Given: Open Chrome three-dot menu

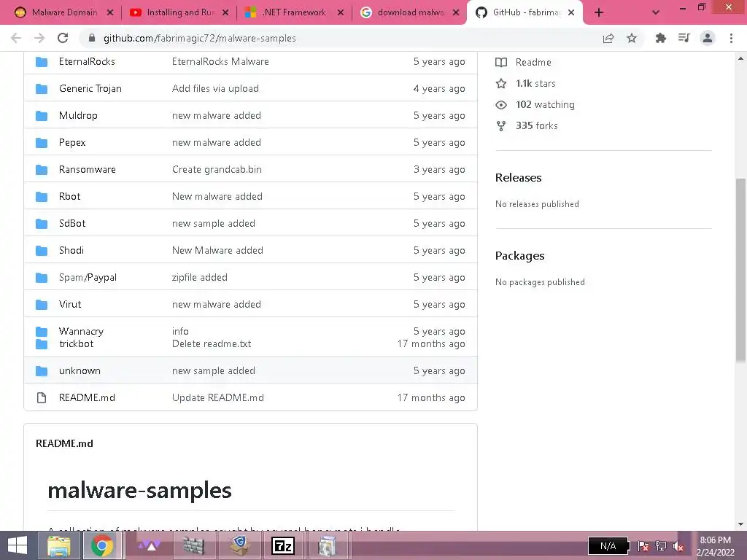Looking at the screenshot, I should pyautogui.click(x=731, y=38).
